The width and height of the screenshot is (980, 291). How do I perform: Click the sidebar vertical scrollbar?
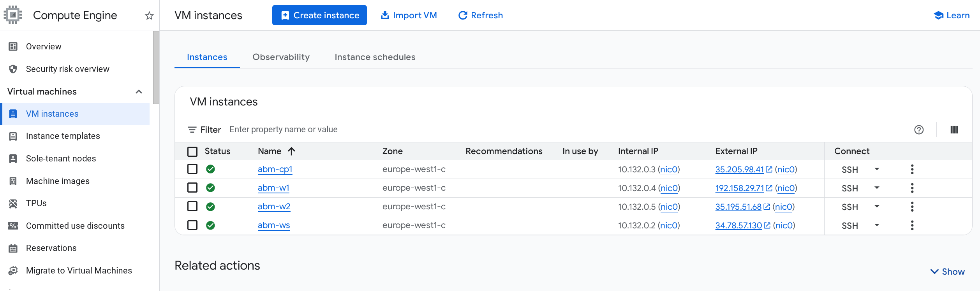click(x=156, y=68)
